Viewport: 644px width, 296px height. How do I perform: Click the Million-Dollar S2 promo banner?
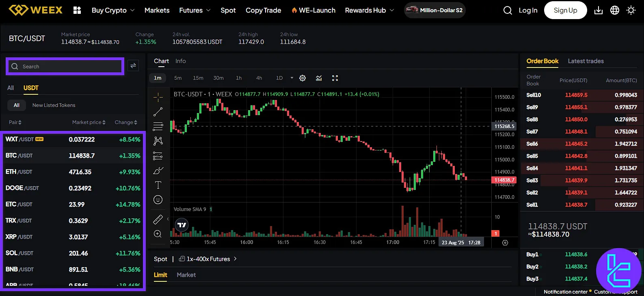click(434, 10)
